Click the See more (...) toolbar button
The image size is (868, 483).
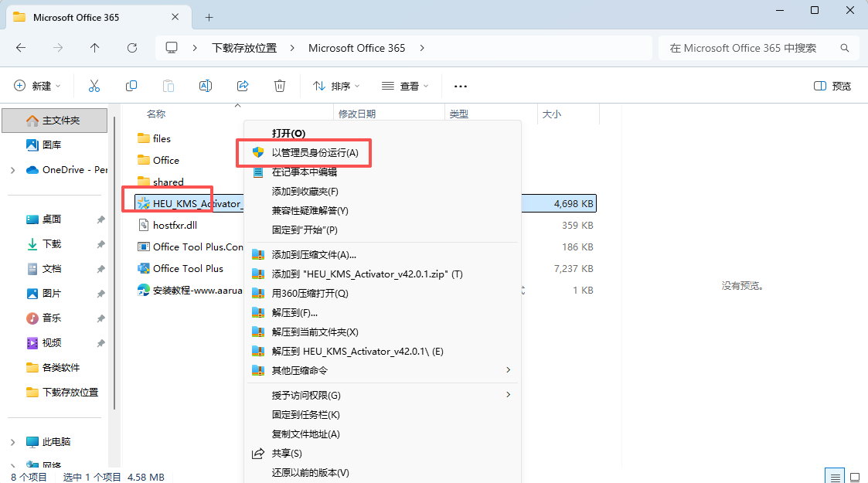tap(460, 86)
